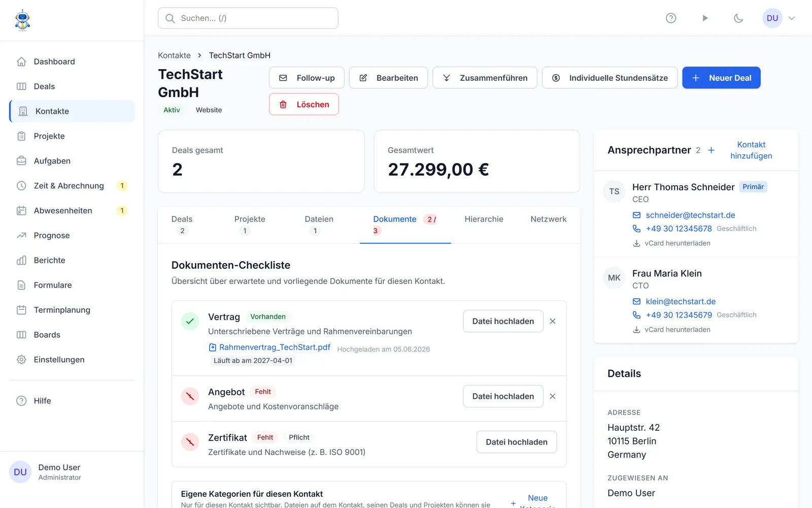
Task: Click red missing icon for Zertifikat
Action: click(190, 442)
